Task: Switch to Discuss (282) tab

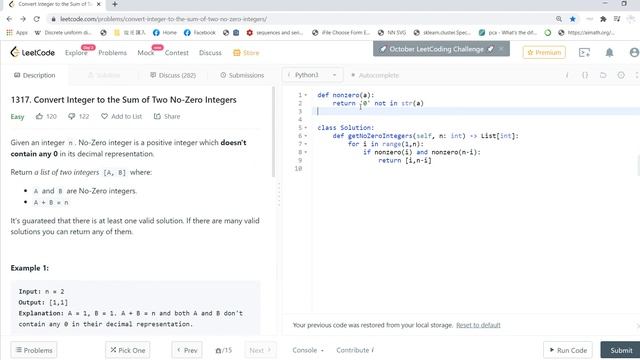Action: point(173,75)
